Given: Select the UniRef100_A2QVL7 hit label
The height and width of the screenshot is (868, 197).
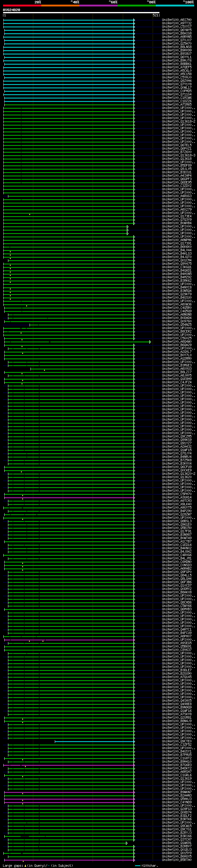Looking at the screenshot, I should (177, 352).
